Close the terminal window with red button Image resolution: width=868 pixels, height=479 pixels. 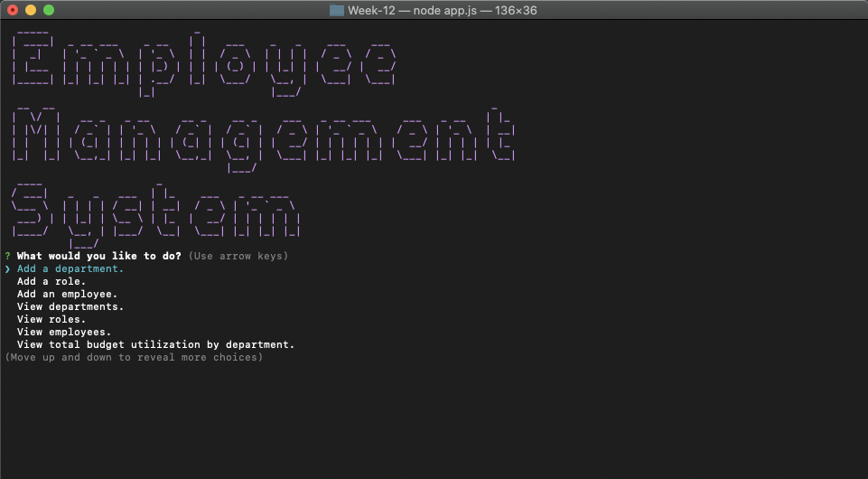pos(13,10)
